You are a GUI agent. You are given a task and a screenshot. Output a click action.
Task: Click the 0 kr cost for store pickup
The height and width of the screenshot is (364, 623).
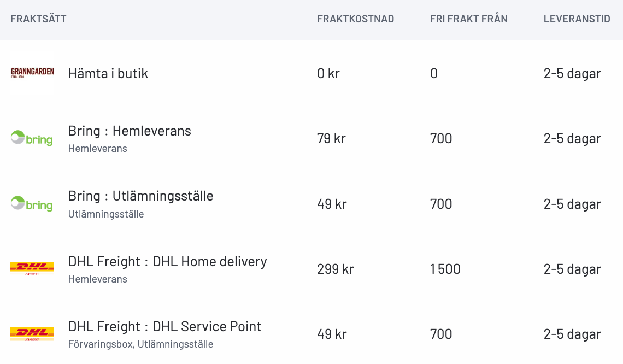[x=328, y=74]
